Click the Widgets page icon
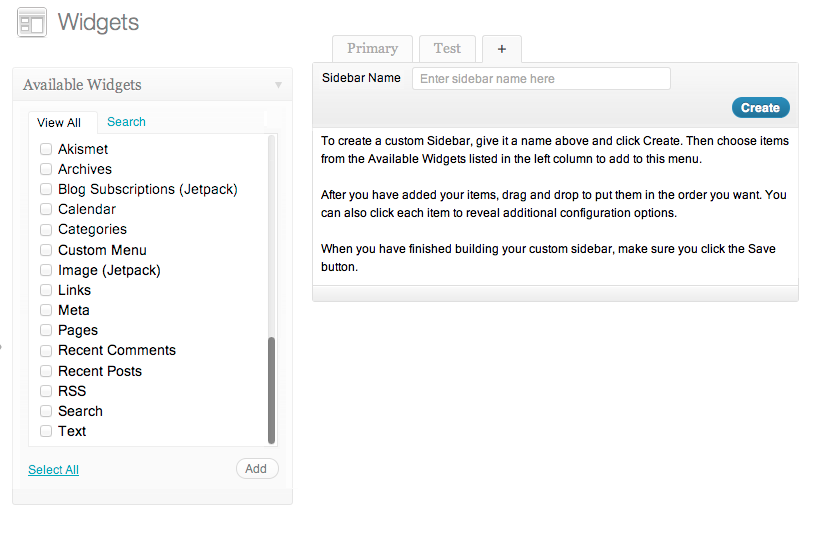This screenshot has width=837, height=548. [x=32, y=22]
